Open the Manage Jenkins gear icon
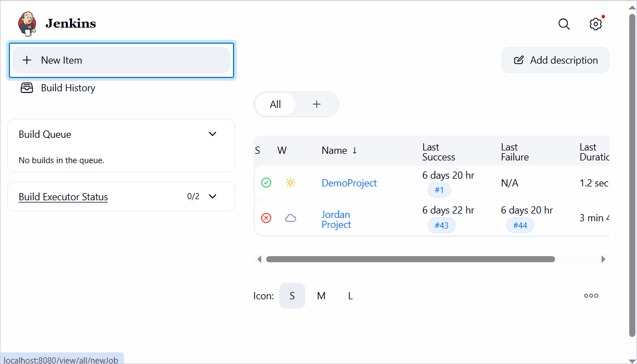The height and width of the screenshot is (364, 637). tap(595, 24)
